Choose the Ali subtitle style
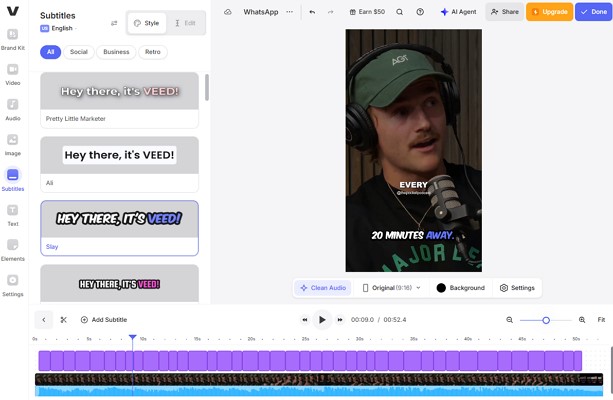Image resolution: width=613 pixels, height=400 pixels. [119, 164]
